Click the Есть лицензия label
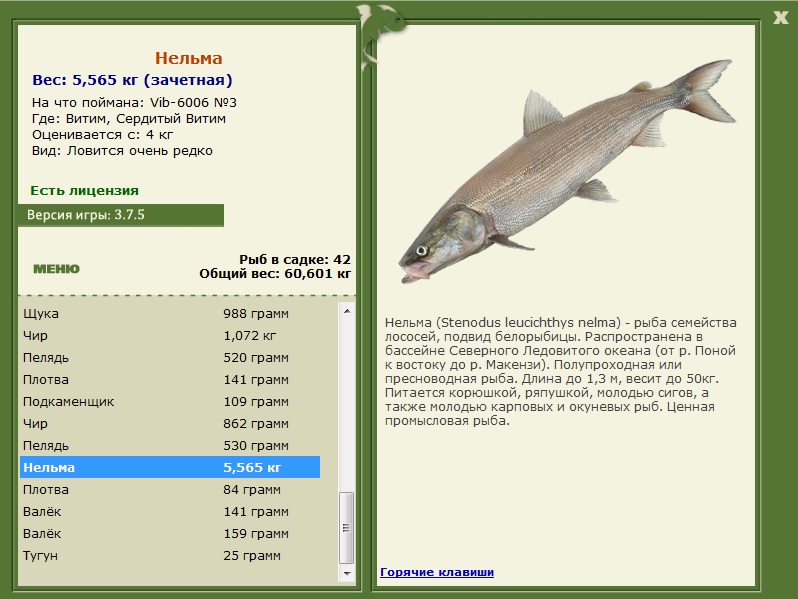 pos(84,190)
